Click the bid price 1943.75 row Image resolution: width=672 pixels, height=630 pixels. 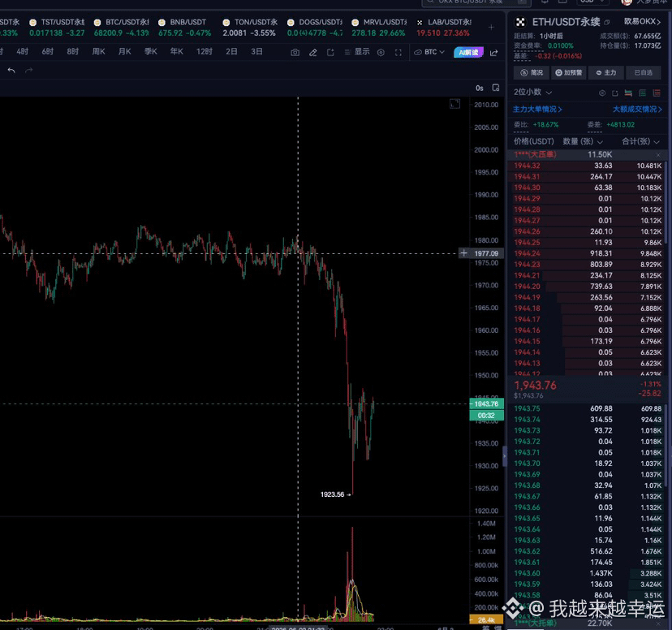point(587,409)
